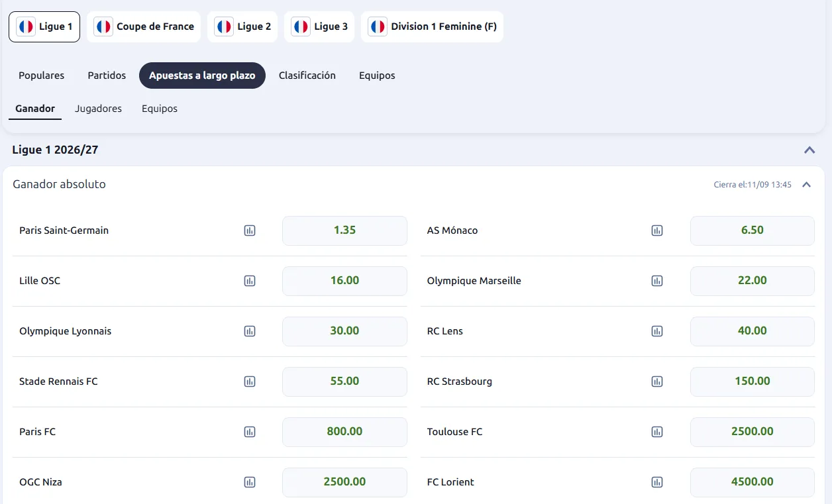Open statistics icon for Toulouse FC
The image size is (832, 504).
tap(657, 432)
